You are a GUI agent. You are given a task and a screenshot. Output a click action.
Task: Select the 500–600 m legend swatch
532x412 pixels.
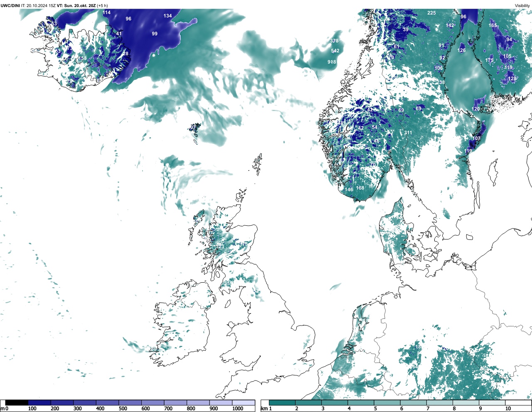tap(130, 403)
